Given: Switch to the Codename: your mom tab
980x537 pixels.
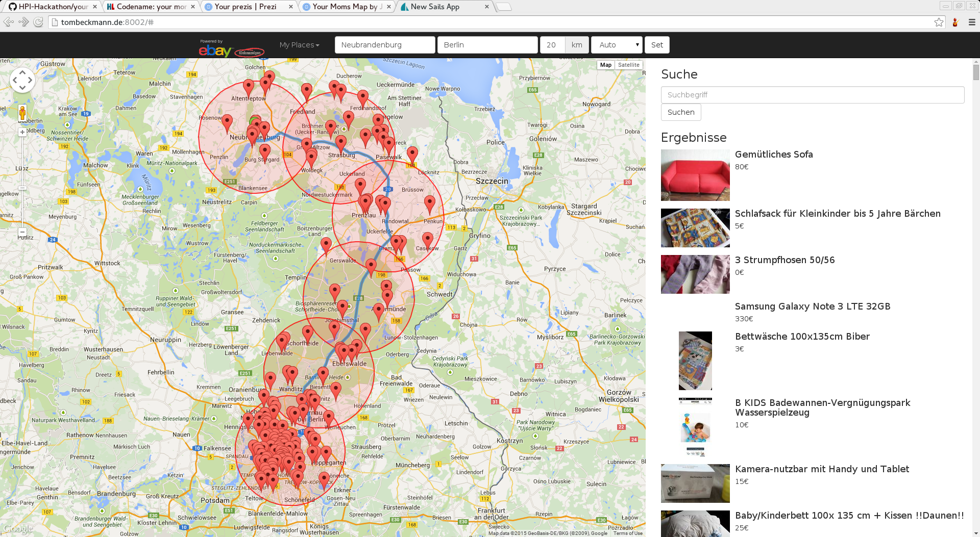Looking at the screenshot, I should pyautogui.click(x=152, y=7).
